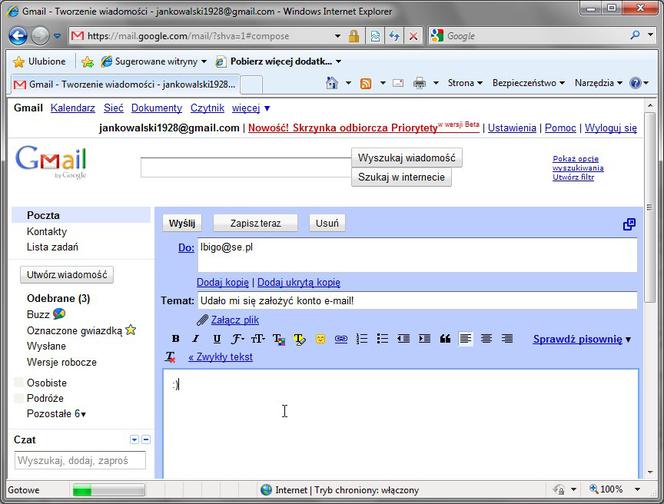The height and width of the screenshot is (504, 664).
Task: Open the Odebrane (3) inbox
Action: pyautogui.click(x=58, y=299)
